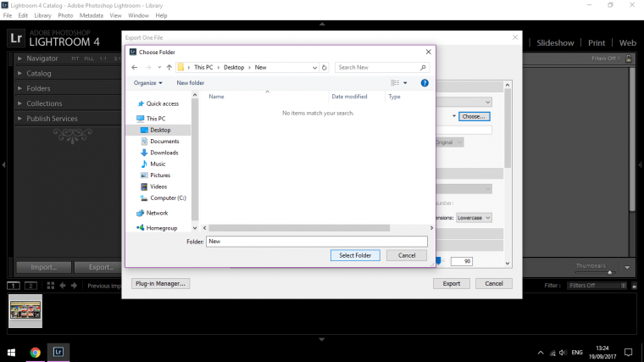Screen dimensions: 644x362
Task: Open the Edit menu
Action: coord(23,15)
